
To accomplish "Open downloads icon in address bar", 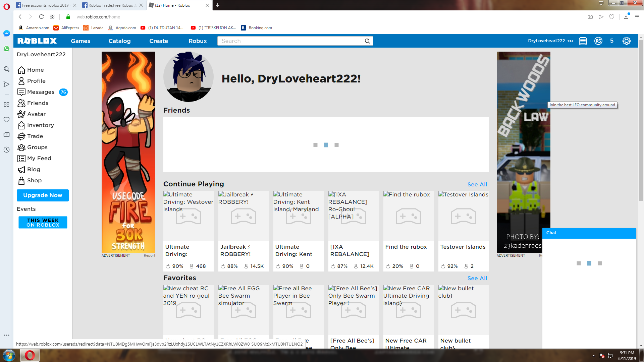I will 626,16.
